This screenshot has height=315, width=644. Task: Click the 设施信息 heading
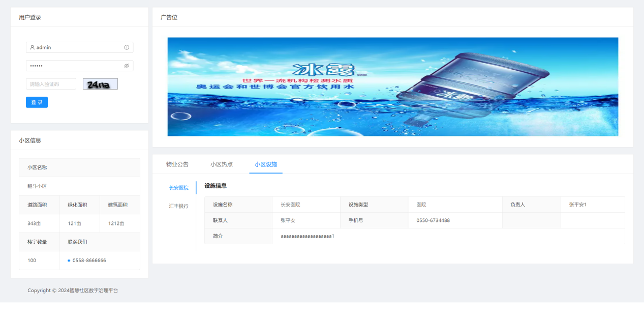click(x=216, y=186)
